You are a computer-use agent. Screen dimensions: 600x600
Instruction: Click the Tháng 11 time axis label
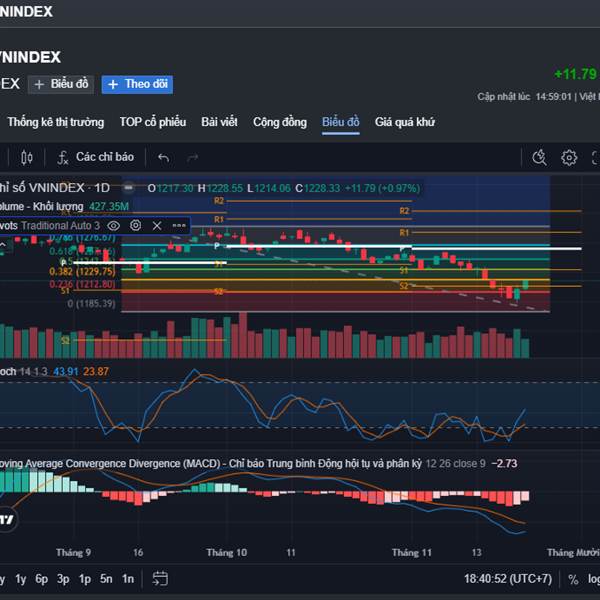coord(412,553)
